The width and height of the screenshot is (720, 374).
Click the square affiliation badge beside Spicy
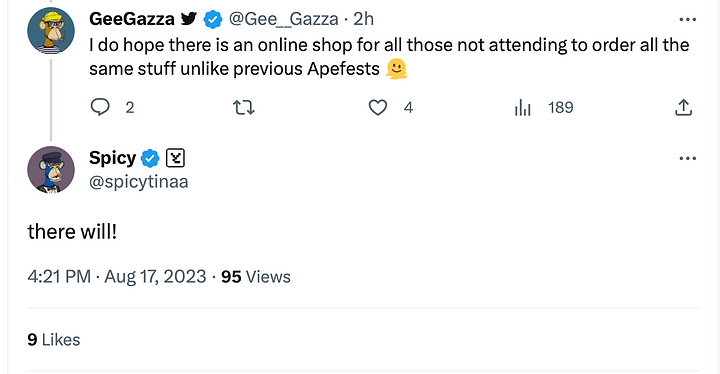(x=175, y=159)
